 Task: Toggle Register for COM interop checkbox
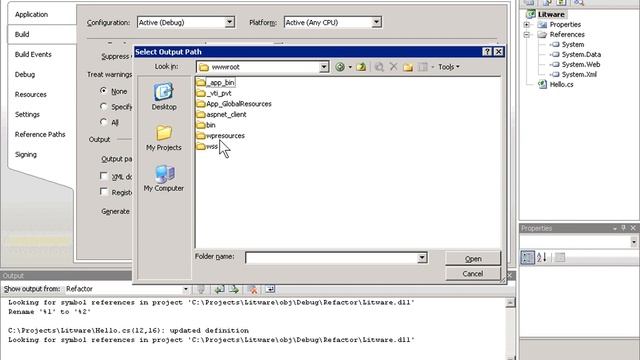coord(104,192)
